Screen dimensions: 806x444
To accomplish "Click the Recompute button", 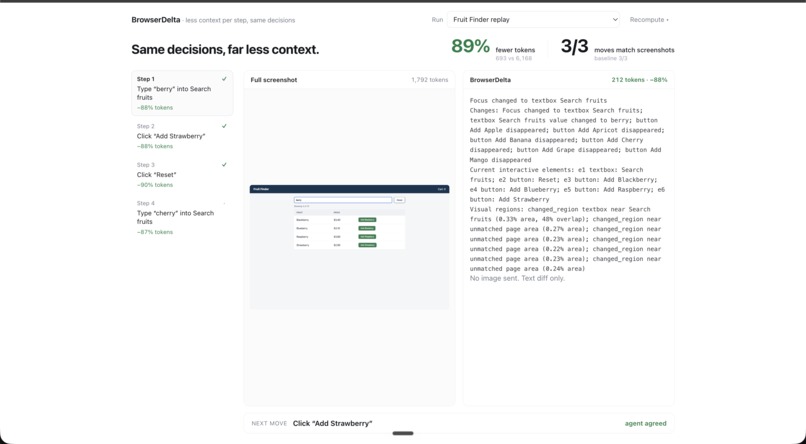I will (649, 20).
